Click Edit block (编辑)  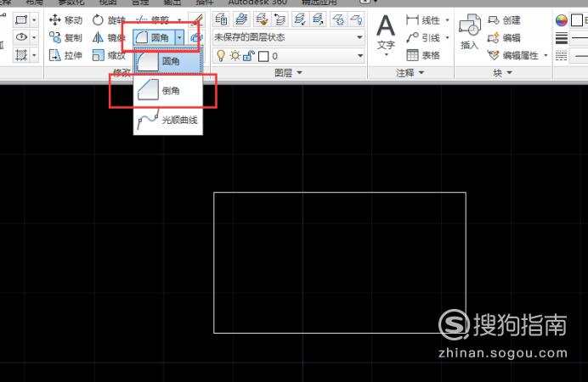505,37
